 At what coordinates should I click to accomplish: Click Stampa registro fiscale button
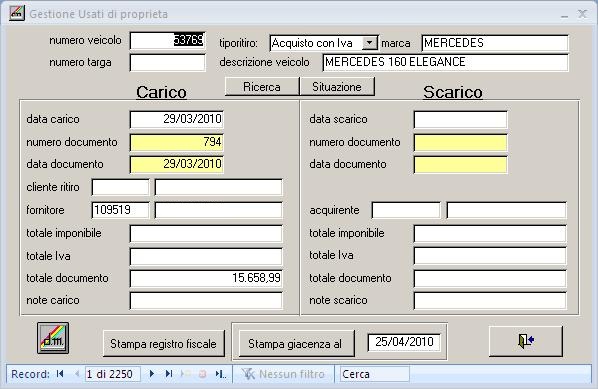point(164,344)
